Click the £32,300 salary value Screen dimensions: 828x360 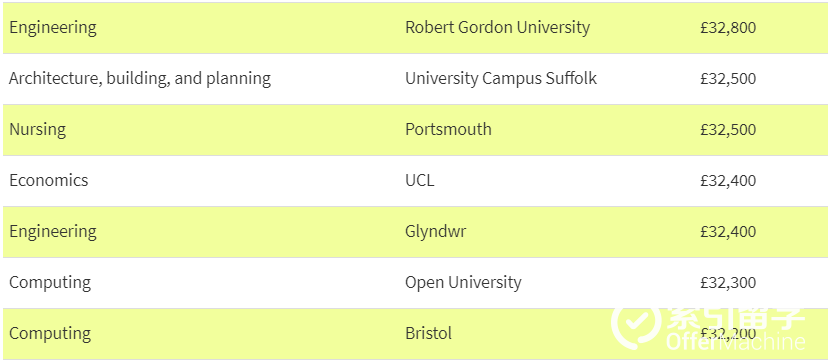point(728,283)
